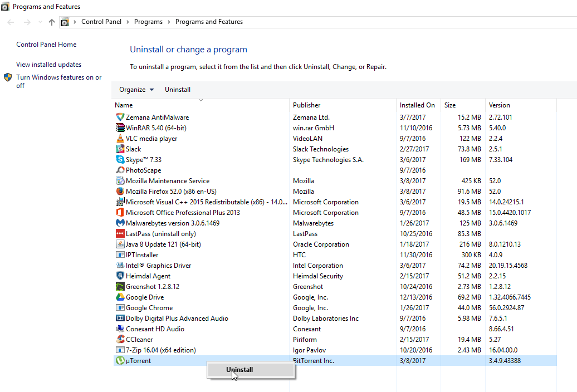Open Control Panel Home link
Screen dimensions: 577x392
(46, 45)
